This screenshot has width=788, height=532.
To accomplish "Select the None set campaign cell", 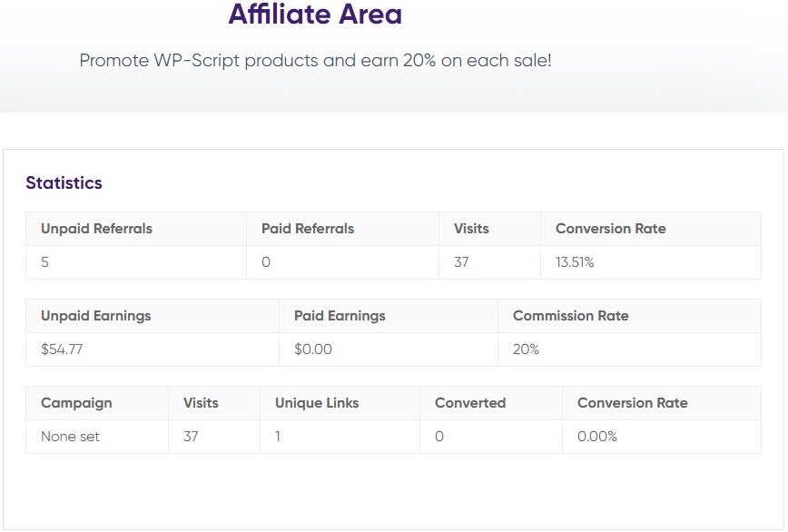I will 71,437.
